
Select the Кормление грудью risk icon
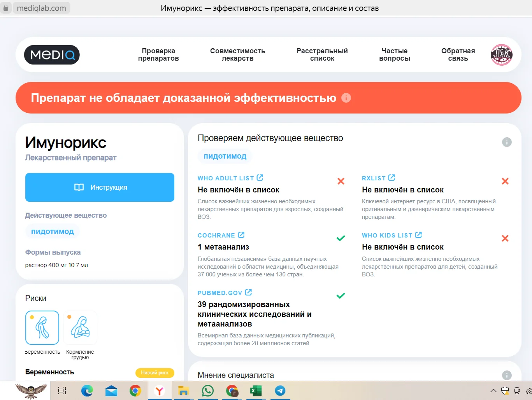tap(80, 328)
